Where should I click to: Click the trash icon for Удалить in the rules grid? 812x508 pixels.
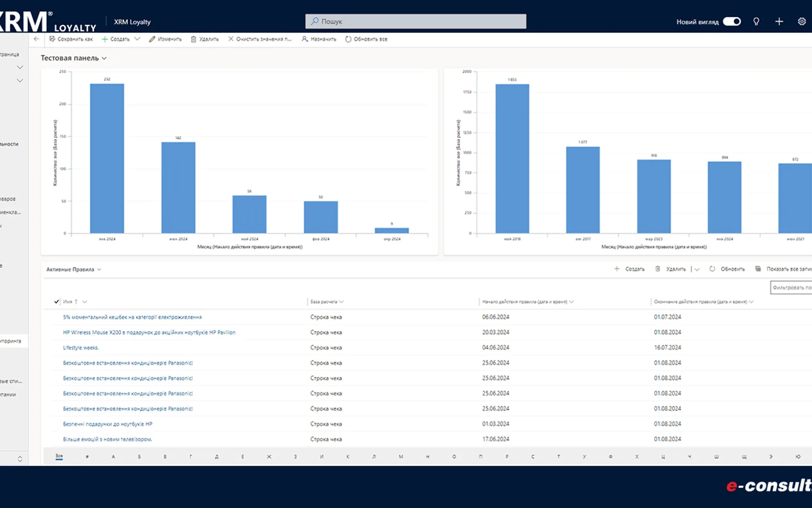(658, 269)
